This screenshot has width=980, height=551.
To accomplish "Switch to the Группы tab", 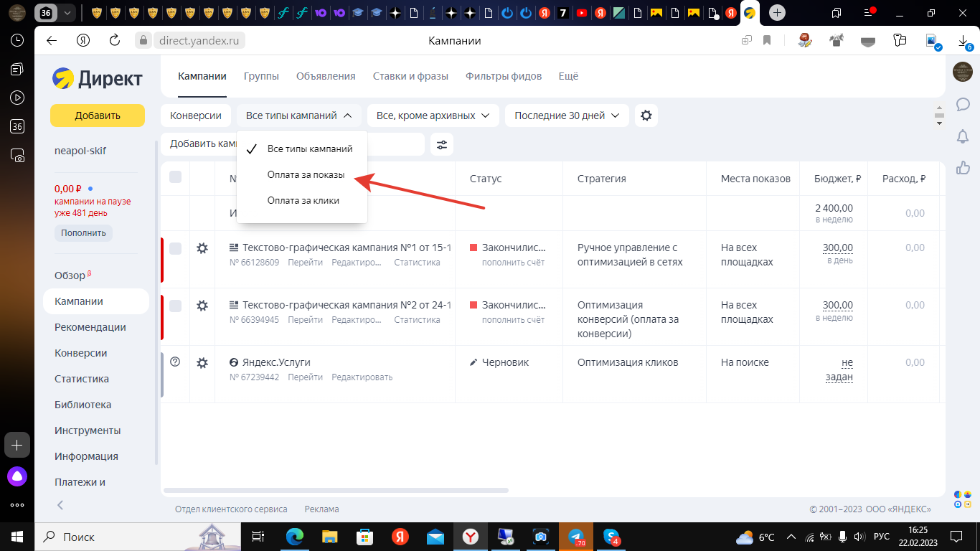I will coord(261,75).
